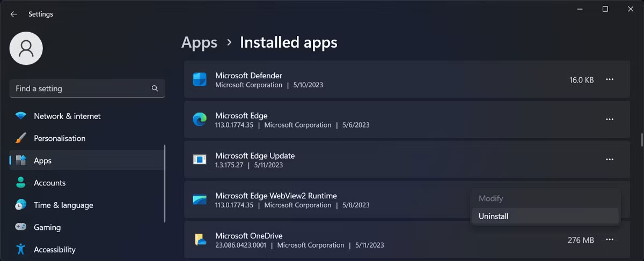
Task: Focus the Find a setting search box
Action: [x=87, y=88]
